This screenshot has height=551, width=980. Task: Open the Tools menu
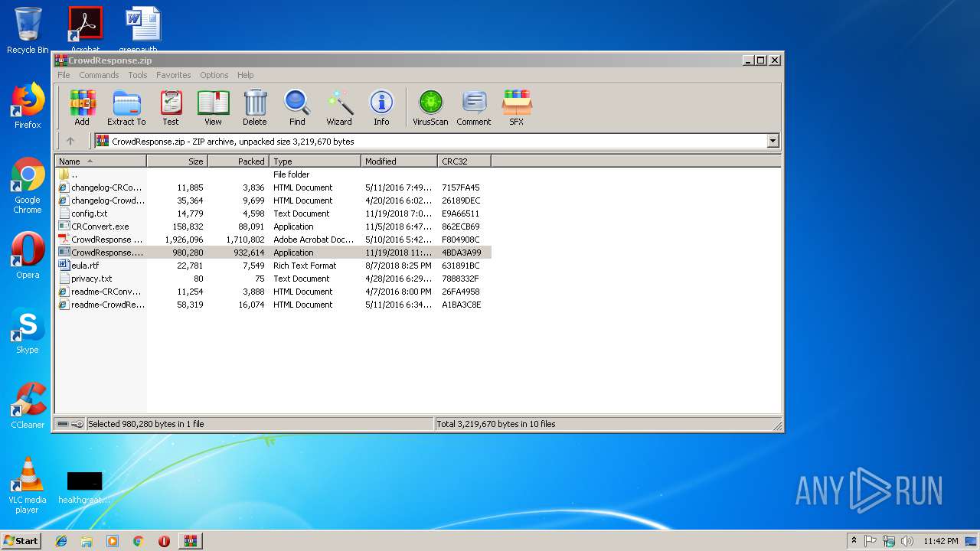[x=138, y=75]
